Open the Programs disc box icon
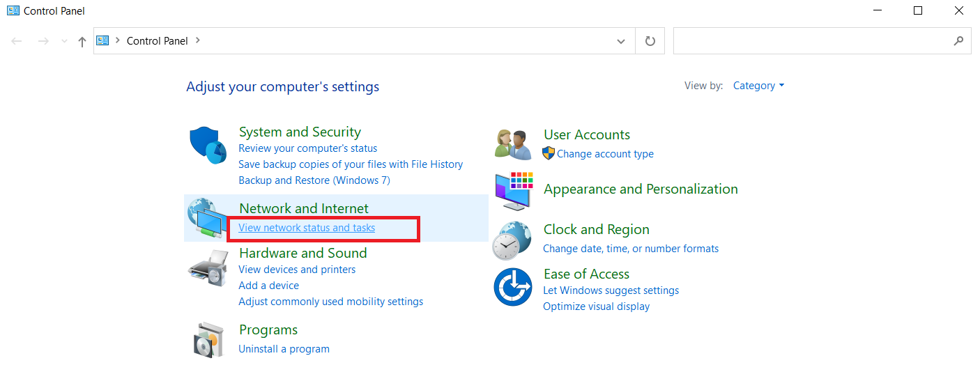The width and height of the screenshot is (980, 388). (208, 339)
